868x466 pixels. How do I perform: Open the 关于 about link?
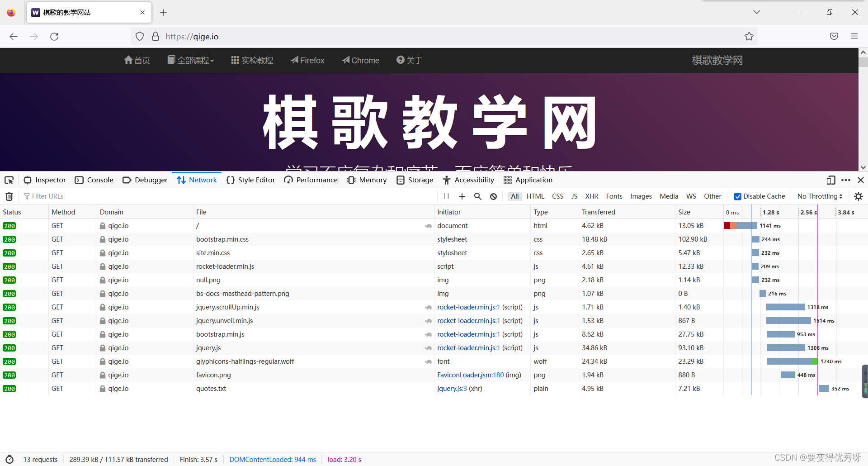pos(410,60)
